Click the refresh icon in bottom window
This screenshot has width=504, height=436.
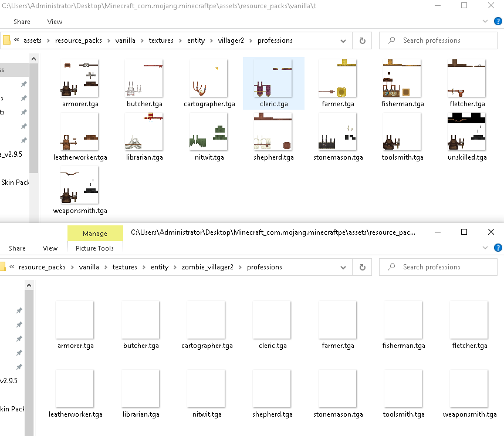[x=362, y=267]
